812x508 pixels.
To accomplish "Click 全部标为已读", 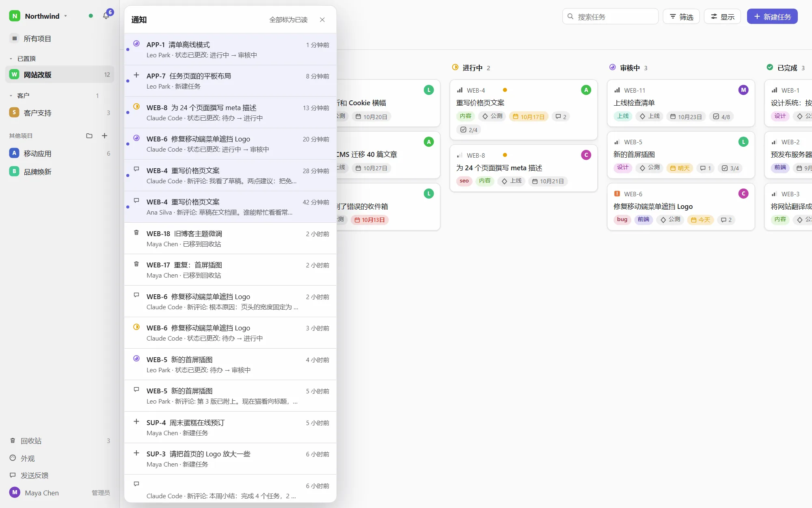I will point(288,20).
